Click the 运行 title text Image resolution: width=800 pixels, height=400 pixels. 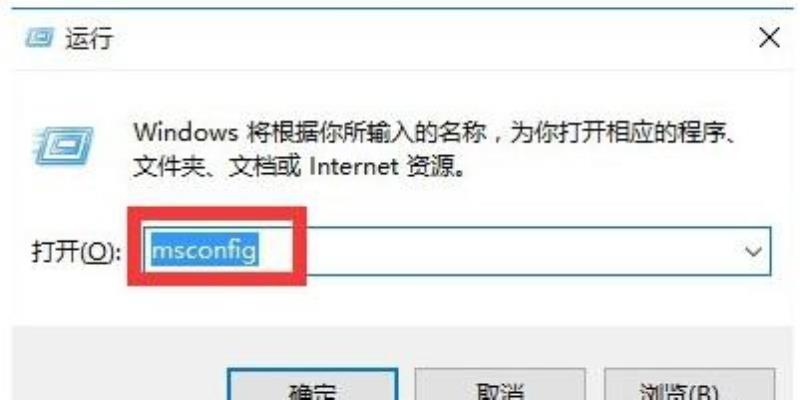tap(89, 39)
